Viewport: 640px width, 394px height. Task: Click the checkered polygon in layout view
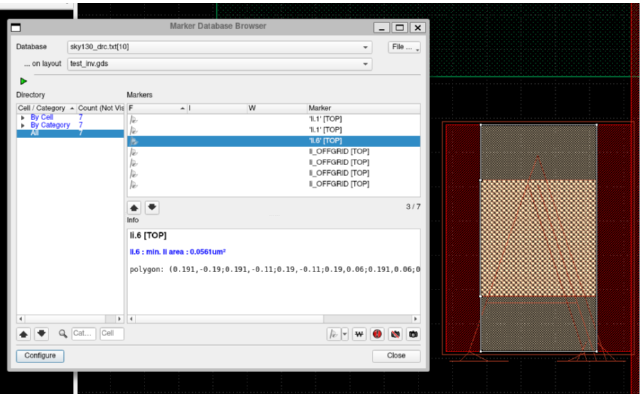coord(538,238)
